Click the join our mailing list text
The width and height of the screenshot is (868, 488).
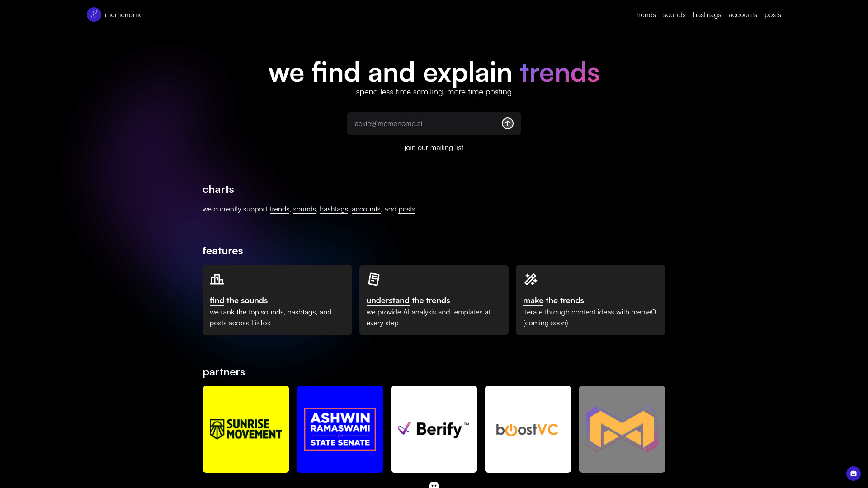click(x=434, y=146)
